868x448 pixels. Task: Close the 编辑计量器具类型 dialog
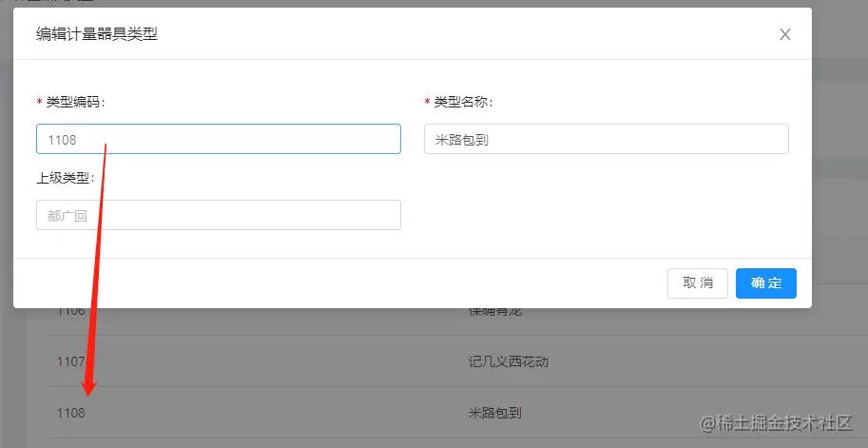pyautogui.click(x=784, y=34)
